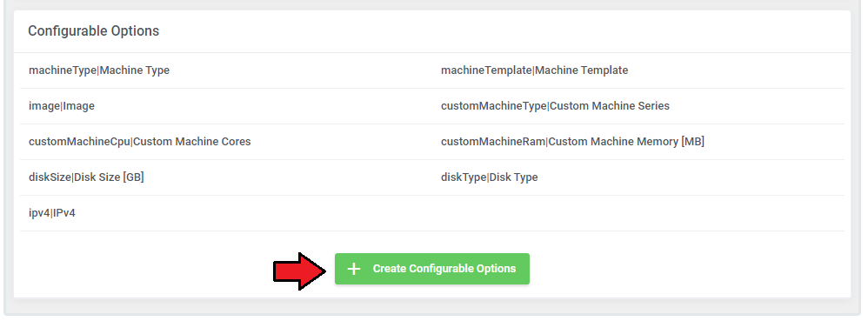The height and width of the screenshot is (321, 868).
Task: Select the machineType|Machine Type entry
Action: [x=99, y=70]
